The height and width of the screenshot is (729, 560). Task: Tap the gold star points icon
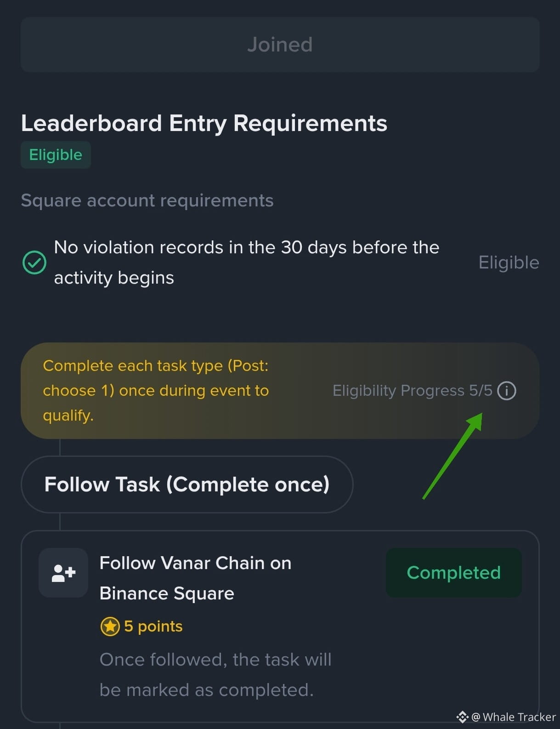(110, 626)
